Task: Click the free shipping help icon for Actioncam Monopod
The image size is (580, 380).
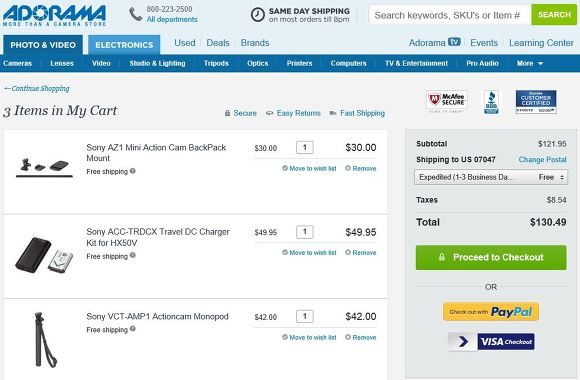Action: 133,329
